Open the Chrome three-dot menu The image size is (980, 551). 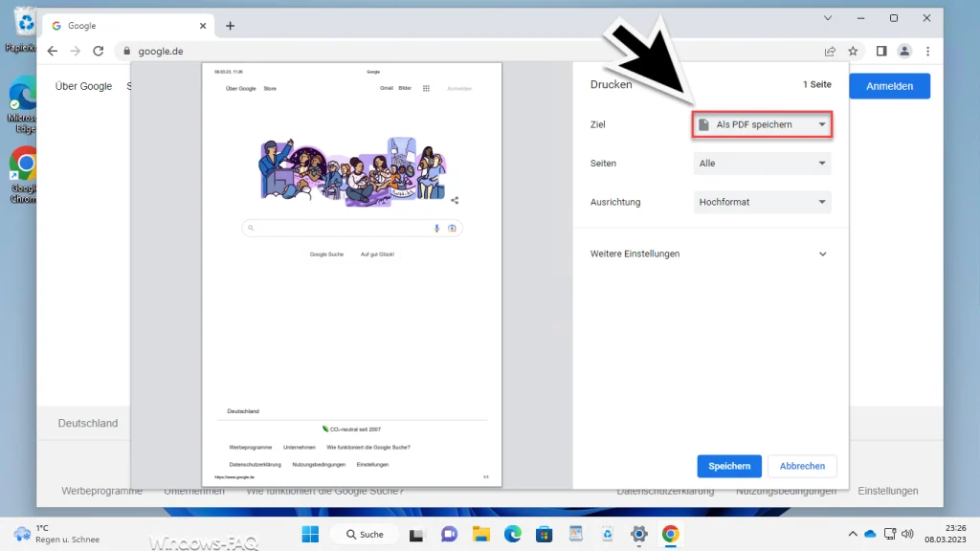point(928,52)
